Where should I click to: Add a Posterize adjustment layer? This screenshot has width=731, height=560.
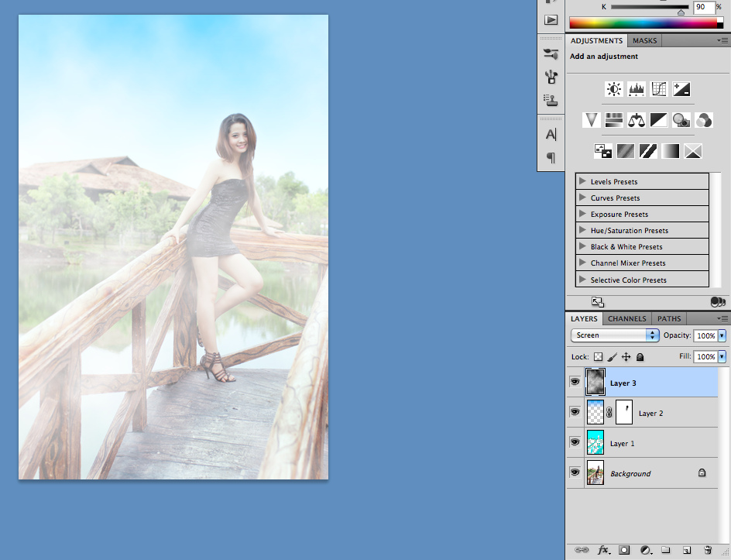pyautogui.click(x=625, y=151)
